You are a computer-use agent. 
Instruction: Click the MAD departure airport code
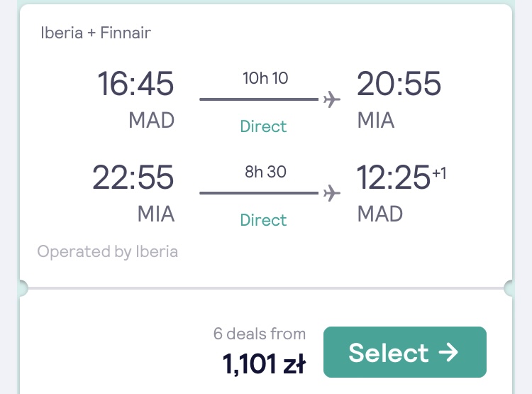(x=151, y=120)
